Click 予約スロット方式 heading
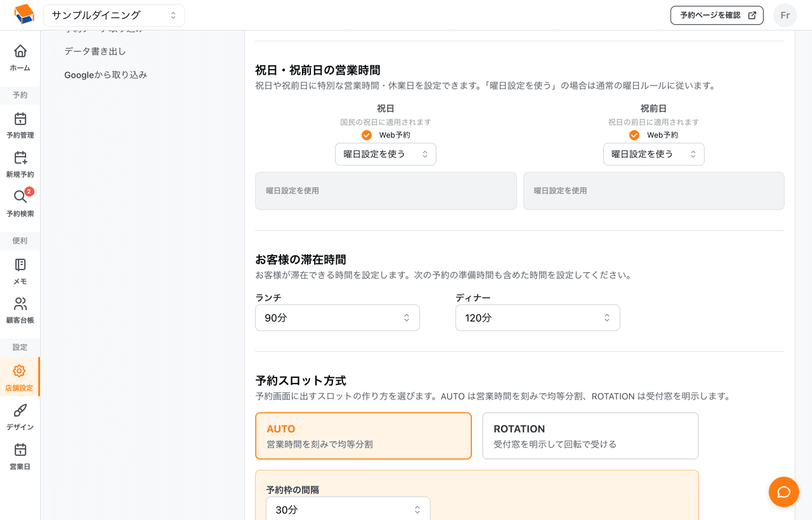 pyautogui.click(x=301, y=380)
